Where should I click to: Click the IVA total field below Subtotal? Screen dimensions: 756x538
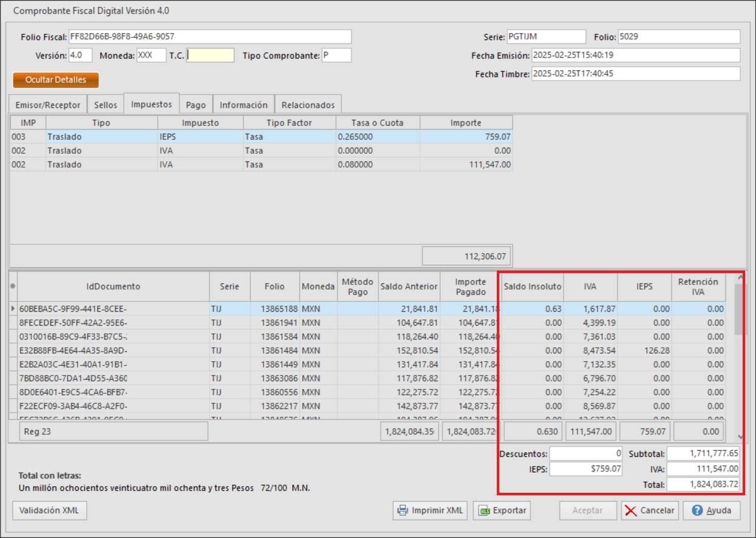(703, 469)
